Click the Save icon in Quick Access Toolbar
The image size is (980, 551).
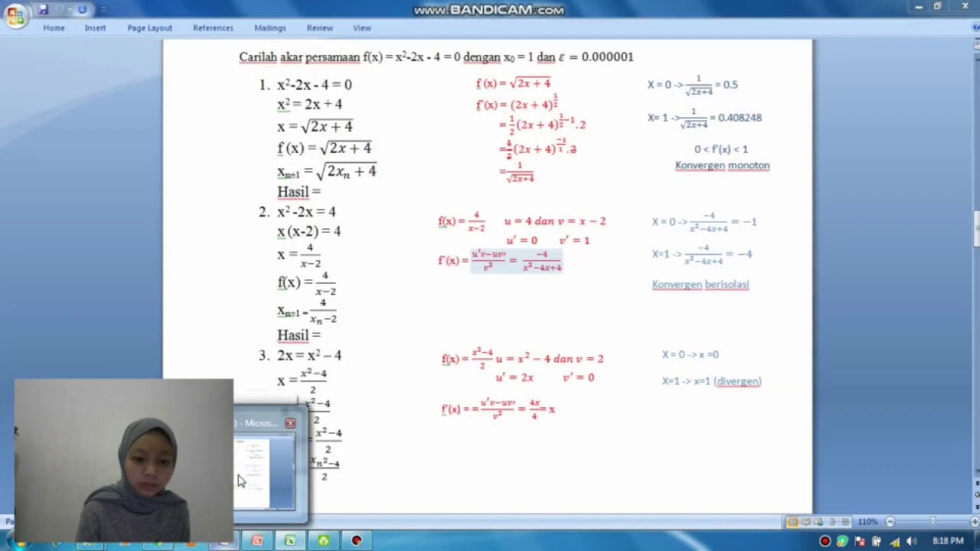click(x=44, y=9)
